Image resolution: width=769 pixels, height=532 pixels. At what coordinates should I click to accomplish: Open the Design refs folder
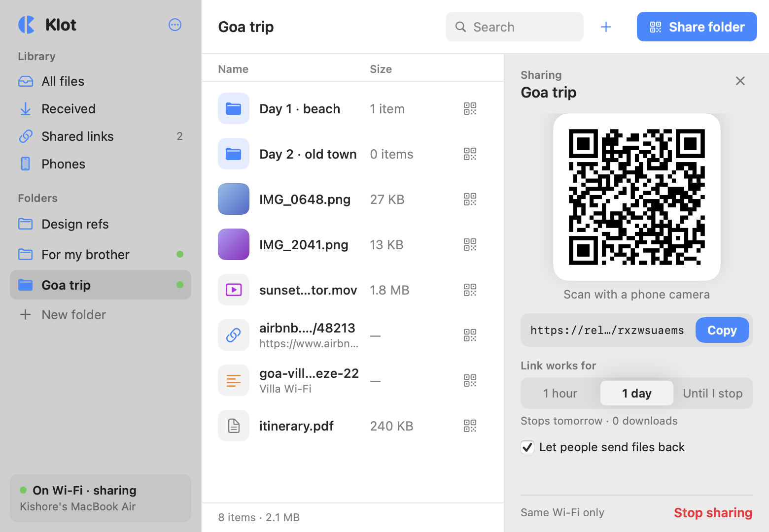[101, 224]
